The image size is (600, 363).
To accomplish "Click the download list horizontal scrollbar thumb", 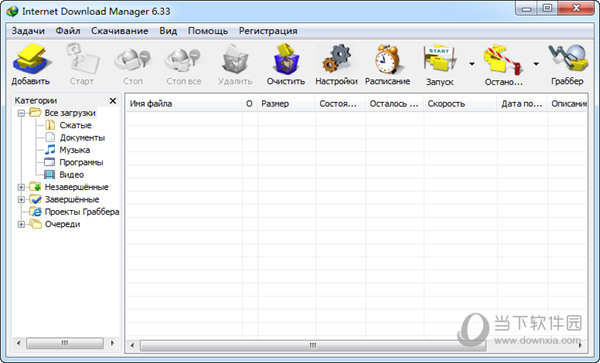I will pyautogui.click(x=313, y=345).
